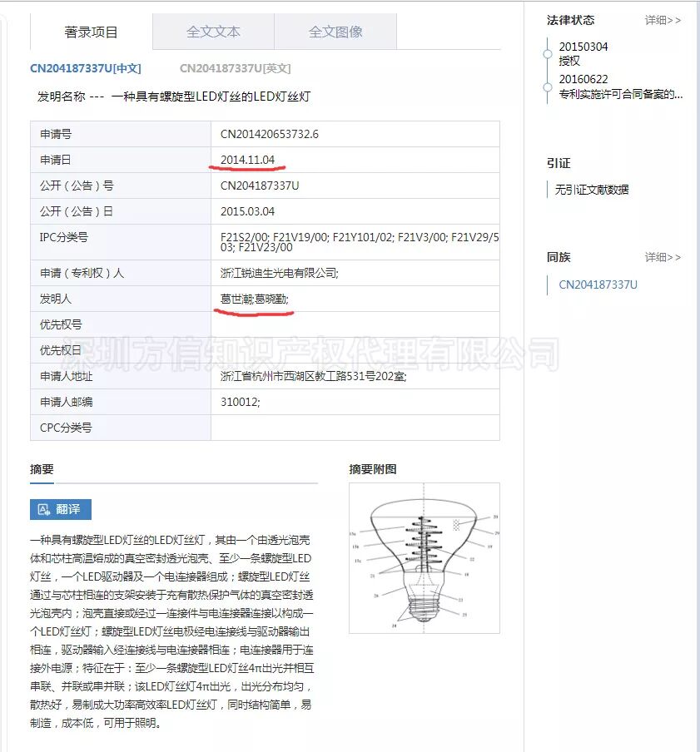Select applicant 浙江锐迪生光电有限公司
700x752 pixels.
(x=279, y=273)
